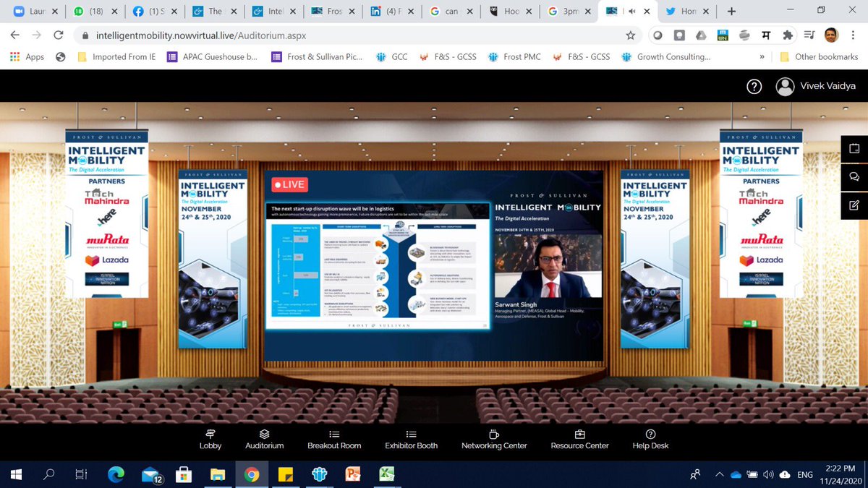
Task: Open the chat side icon
Action: click(x=854, y=176)
